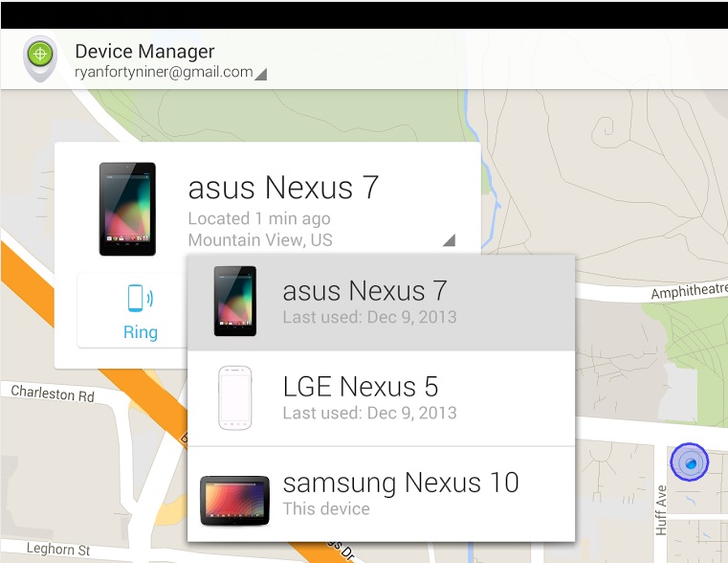Click the Device Manager title text
Viewport: 728px width, 563px height.
coord(144,51)
